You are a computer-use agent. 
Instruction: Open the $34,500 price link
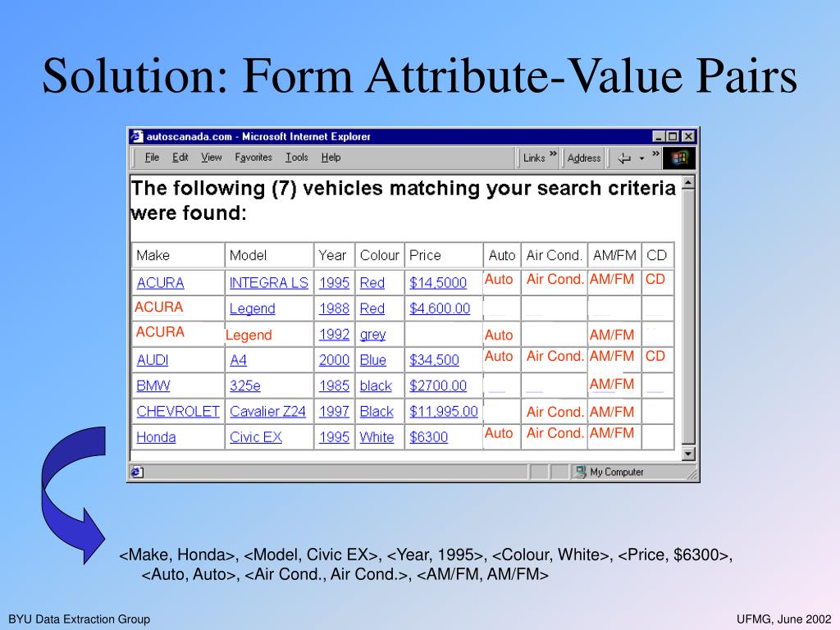(x=434, y=360)
